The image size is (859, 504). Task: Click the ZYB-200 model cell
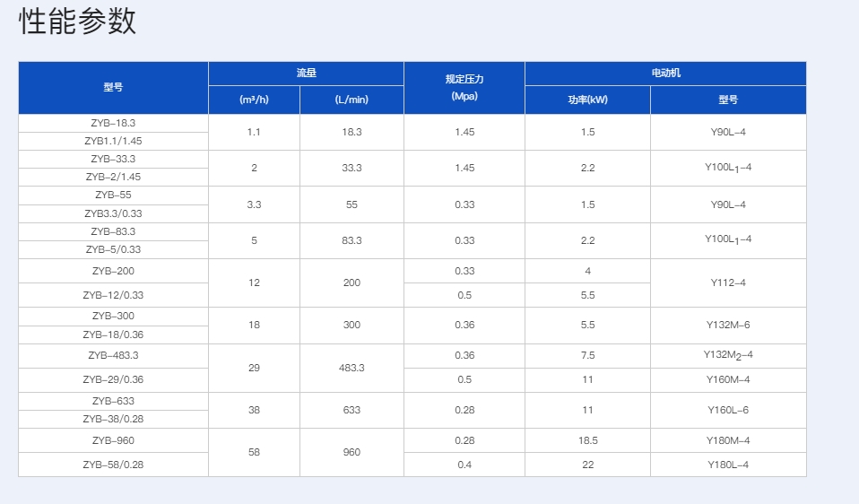click(113, 271)
